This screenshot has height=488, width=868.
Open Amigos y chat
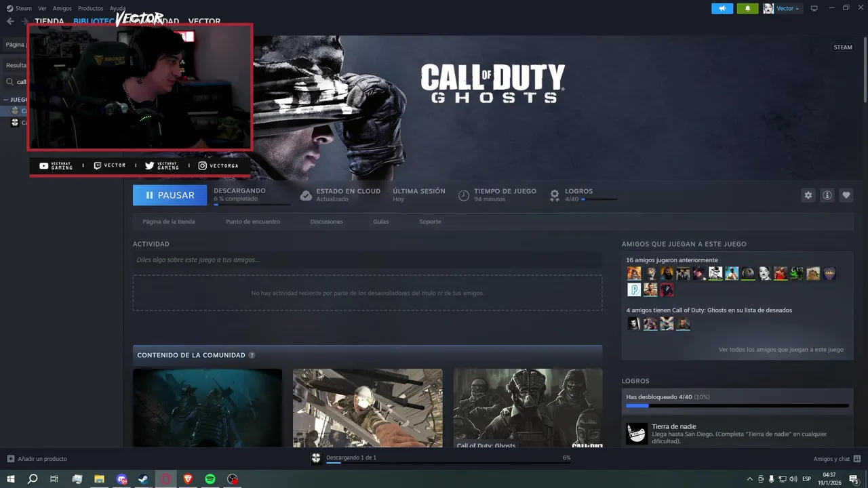(837, 459)
